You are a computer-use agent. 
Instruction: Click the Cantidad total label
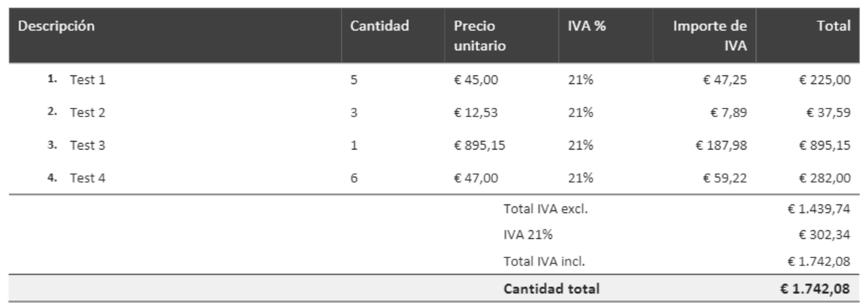tap(552, 288)
